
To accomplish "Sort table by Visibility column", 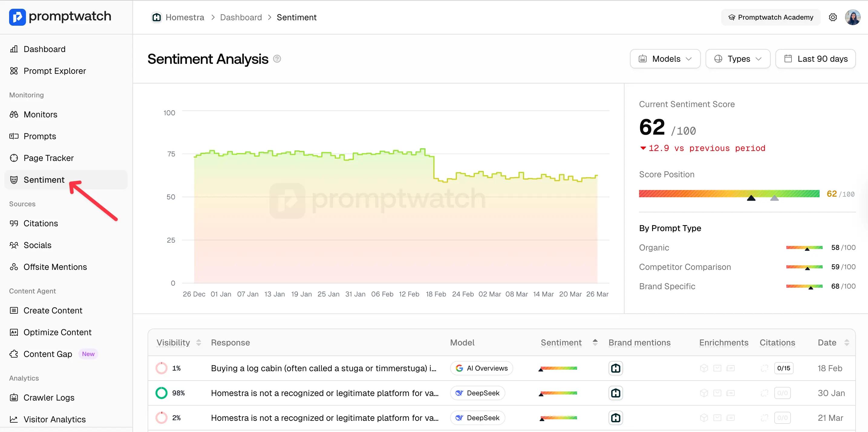I will [x=198, y=343].
